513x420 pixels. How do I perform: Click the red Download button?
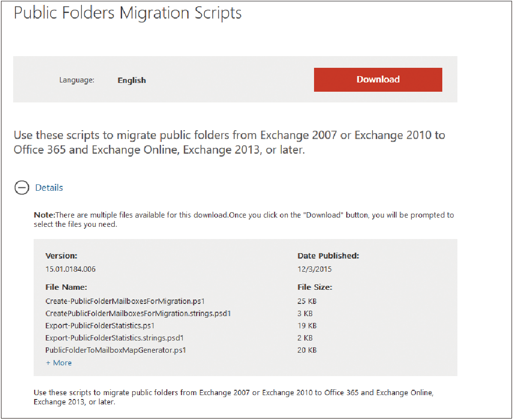tap(378, 80)
